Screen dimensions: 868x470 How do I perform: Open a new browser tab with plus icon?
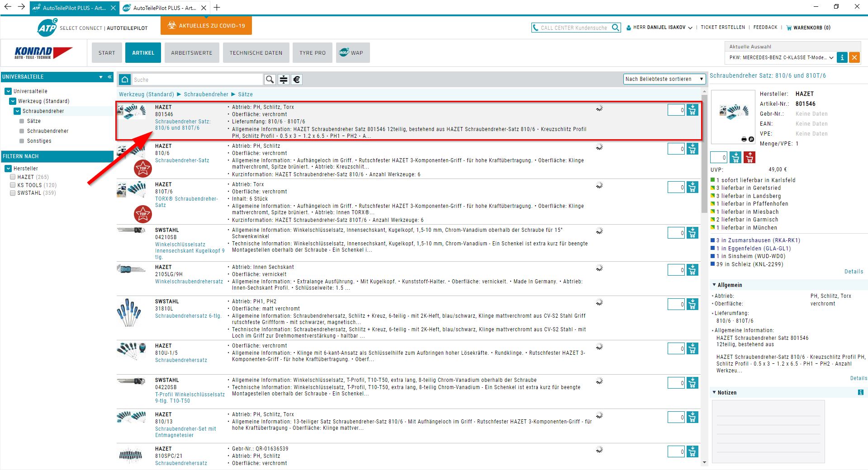click(217, 7)
